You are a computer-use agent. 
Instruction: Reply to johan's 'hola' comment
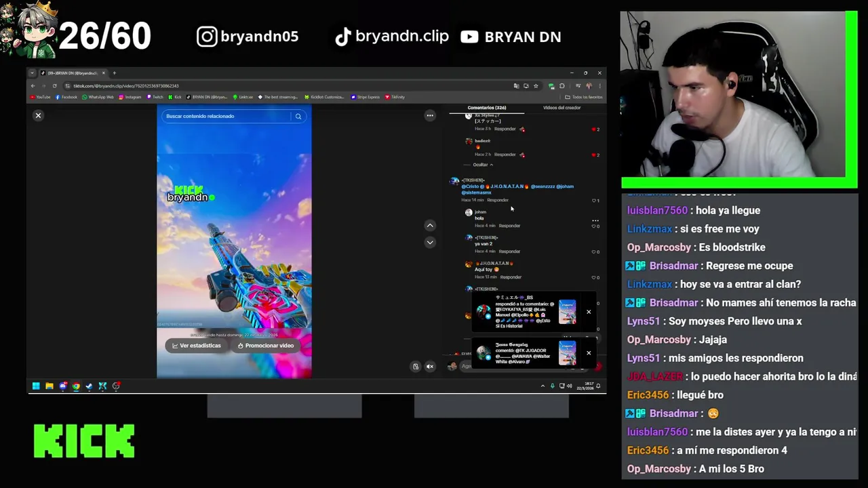pyautogui.click(x=509, y=226)
